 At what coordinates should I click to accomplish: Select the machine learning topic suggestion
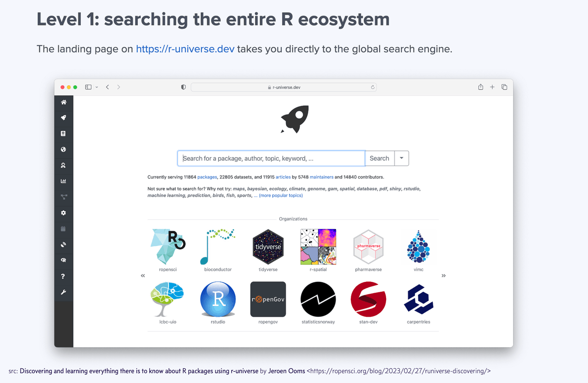point(167,196)
